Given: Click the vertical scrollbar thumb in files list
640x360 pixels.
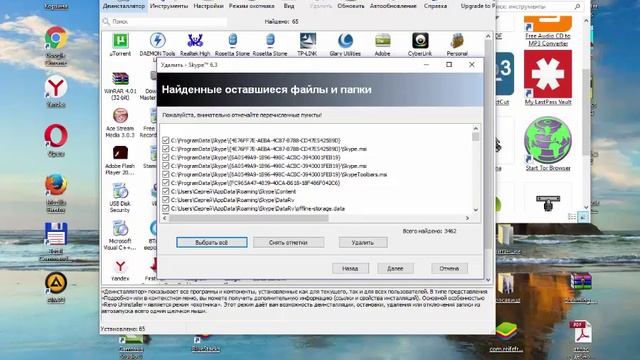Looking at the screenshot, I should (476, 137).
